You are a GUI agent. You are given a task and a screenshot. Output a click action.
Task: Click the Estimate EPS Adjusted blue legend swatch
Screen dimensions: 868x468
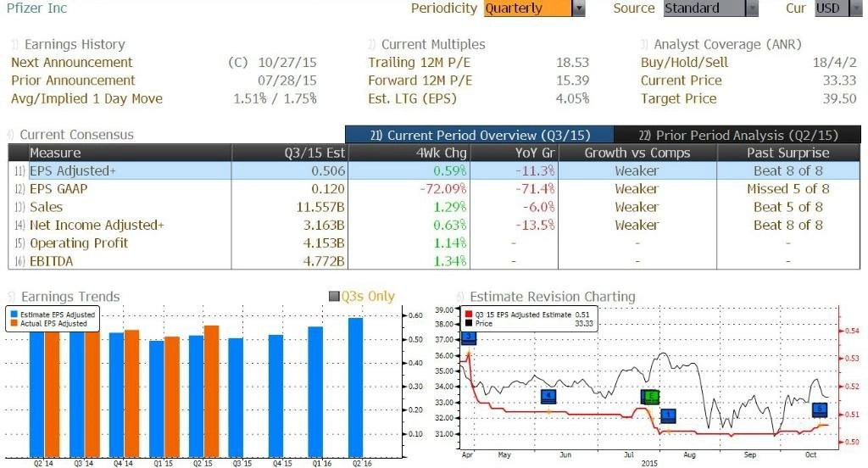point(14,314)
